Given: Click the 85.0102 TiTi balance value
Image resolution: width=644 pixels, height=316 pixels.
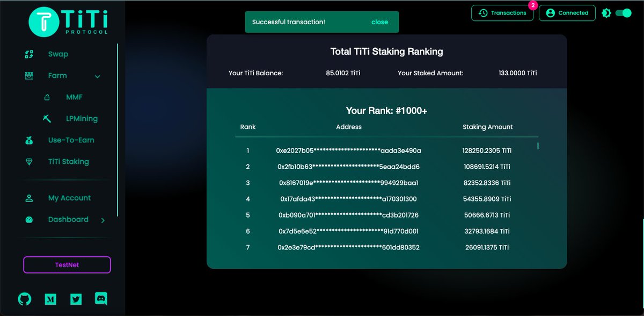Looking at the screenshot, I should (343, 73).
